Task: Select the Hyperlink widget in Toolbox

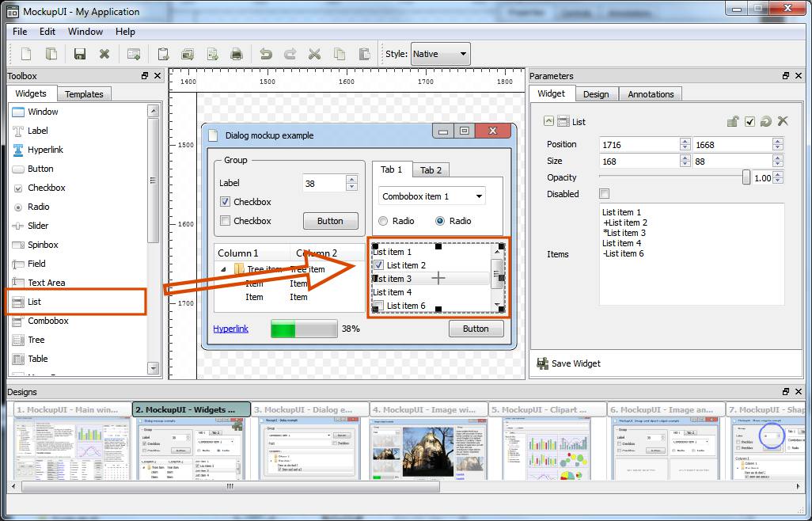Action: pyautogui.click(x=37, y=150)
